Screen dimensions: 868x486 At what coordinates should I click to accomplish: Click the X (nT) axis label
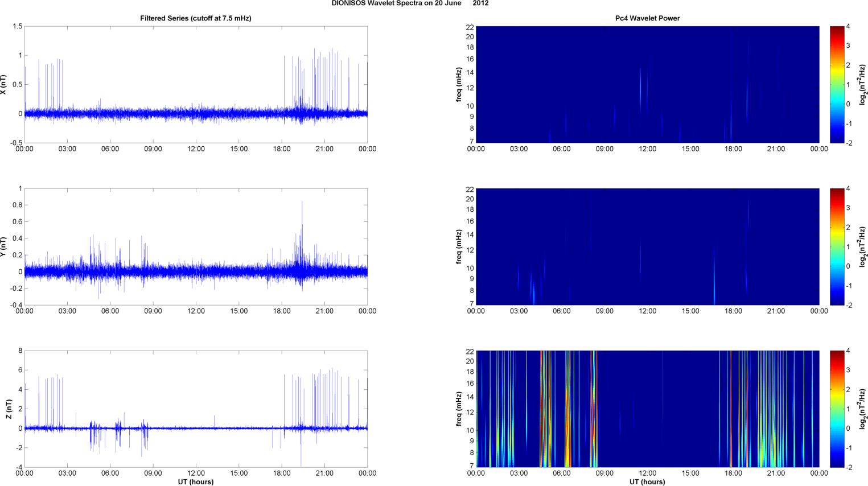click(x=3, y=84)
